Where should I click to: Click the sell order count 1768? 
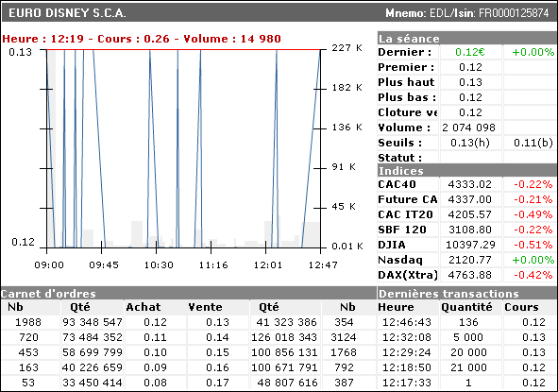pyautogui.click(x=344, y=352)
